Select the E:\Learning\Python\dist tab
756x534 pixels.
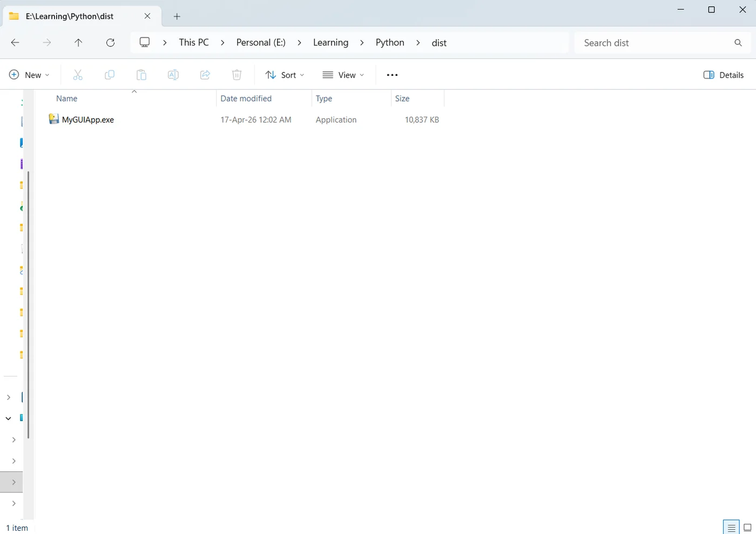click(81, 16)
